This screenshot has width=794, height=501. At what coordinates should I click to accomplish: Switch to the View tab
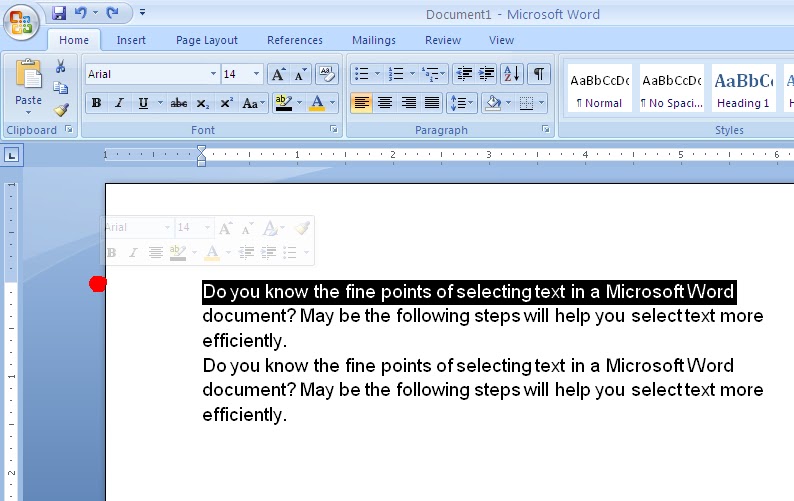tap(501, 40)
